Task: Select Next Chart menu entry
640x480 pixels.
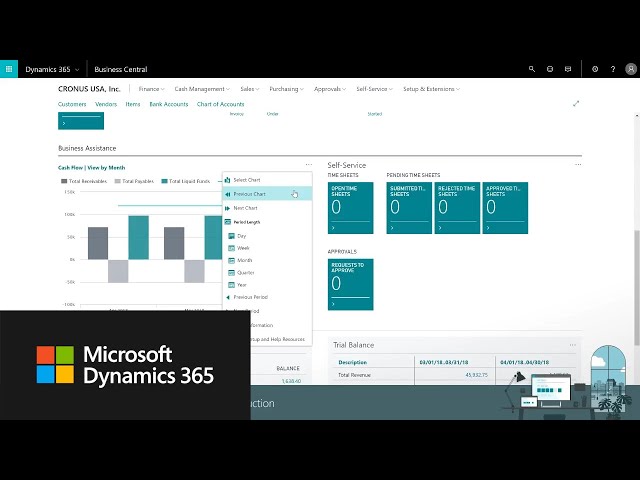Action: (x=267, y=208)
